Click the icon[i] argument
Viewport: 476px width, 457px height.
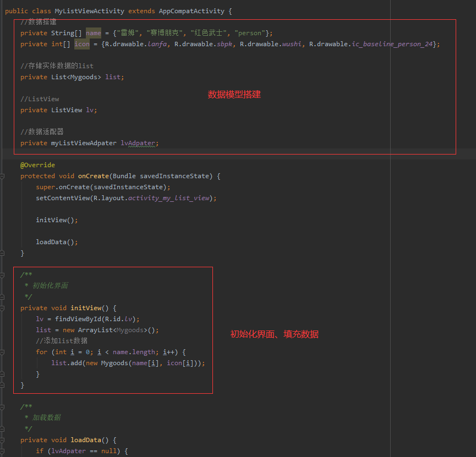click(x=182, y=363)
